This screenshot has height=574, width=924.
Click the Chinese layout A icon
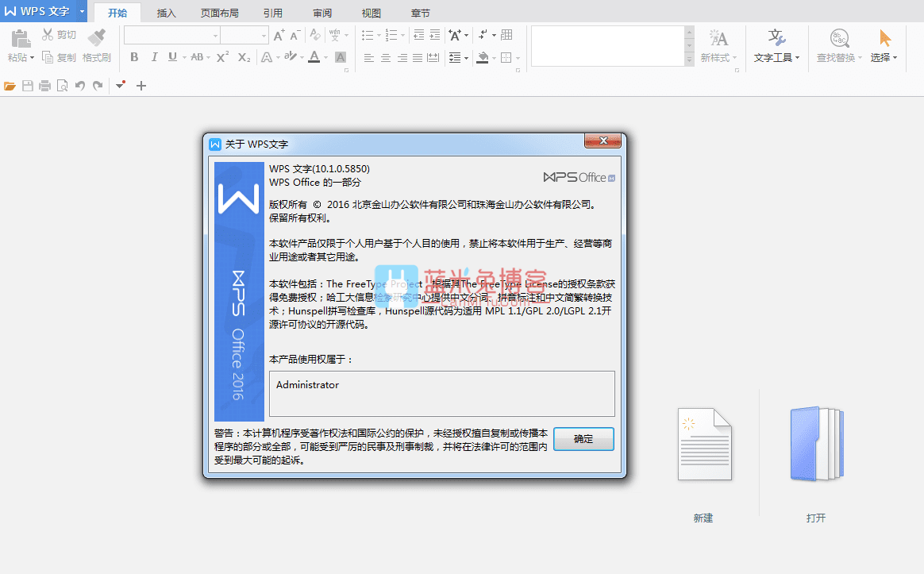pos(455,36)
